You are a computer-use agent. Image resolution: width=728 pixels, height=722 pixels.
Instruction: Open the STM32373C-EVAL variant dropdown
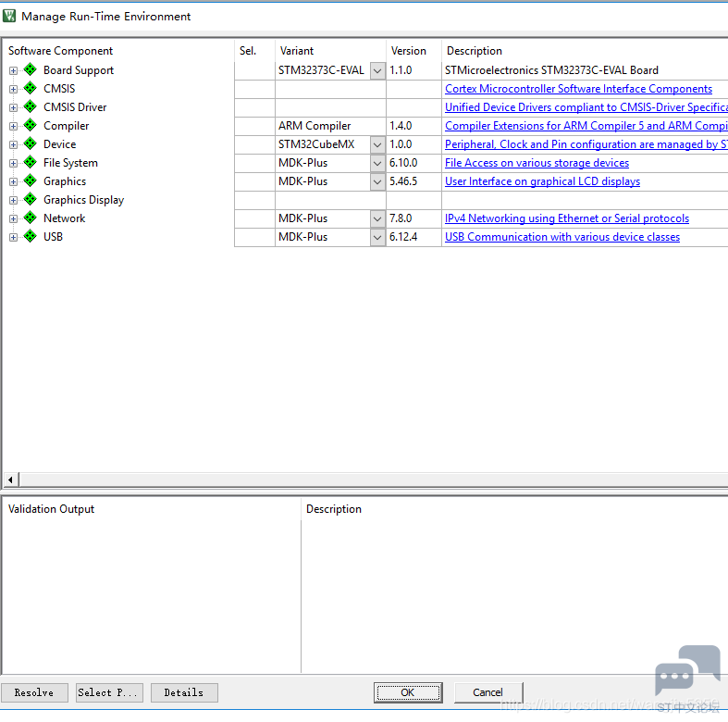(x=377, y=70)
